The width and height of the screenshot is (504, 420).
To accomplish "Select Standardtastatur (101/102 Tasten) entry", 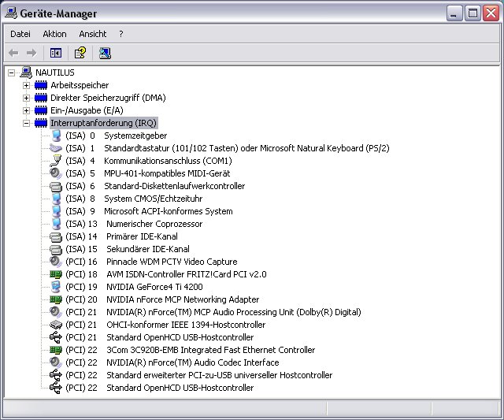I will click(228, 148).
